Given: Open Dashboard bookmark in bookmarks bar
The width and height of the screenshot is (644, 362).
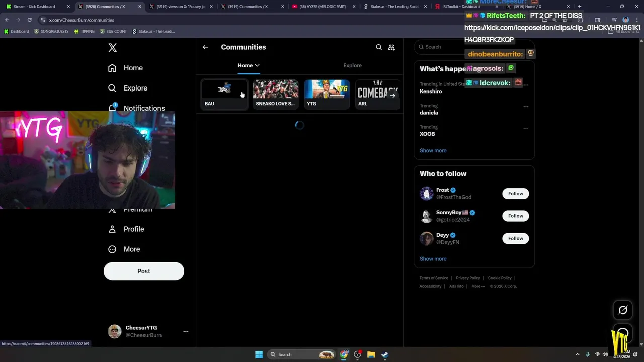Looking at the screenshot, I should pyautogui.click(x=17, y=31).
